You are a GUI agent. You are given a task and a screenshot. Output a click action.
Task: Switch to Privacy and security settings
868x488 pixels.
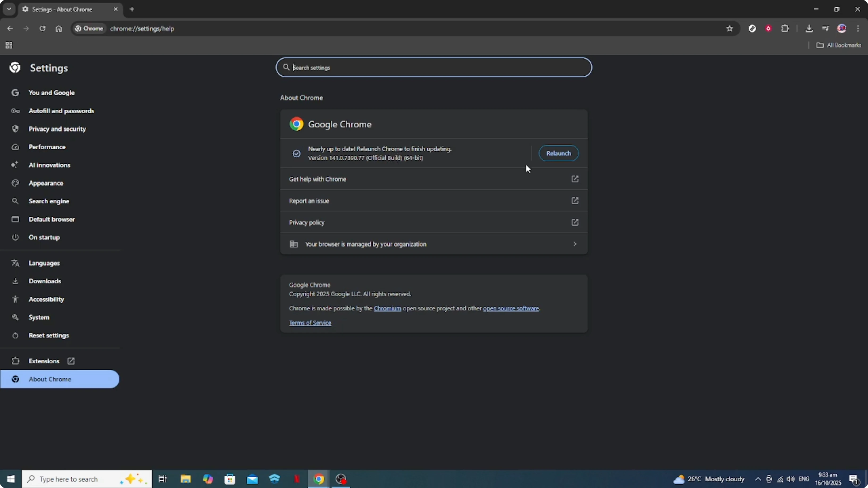pos(57,129)
